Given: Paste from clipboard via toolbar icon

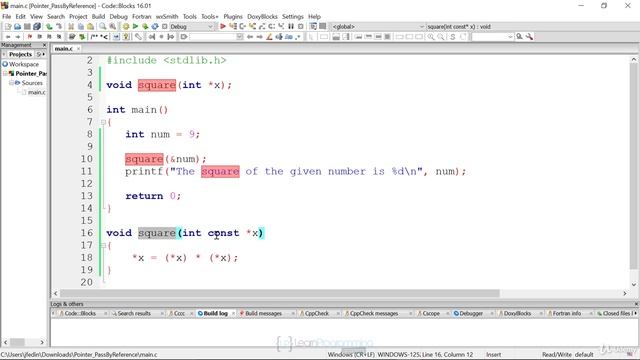Looking at the screenshot, I should click(x=90, y=27).
